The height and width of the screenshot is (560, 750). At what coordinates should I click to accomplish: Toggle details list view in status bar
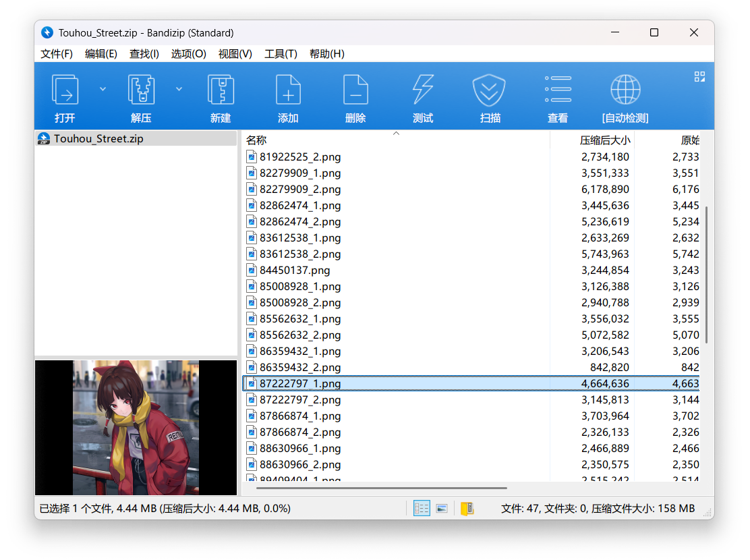point(422,508)
